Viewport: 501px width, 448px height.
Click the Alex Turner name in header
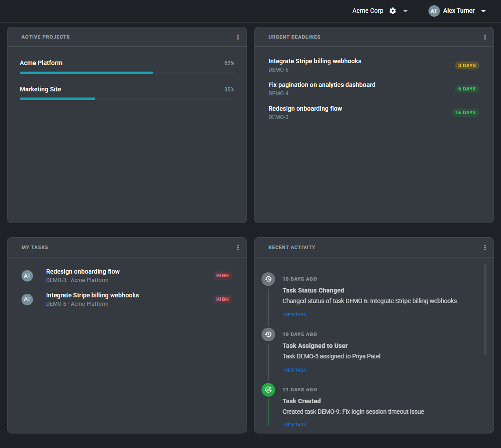[x=459, y=11]
